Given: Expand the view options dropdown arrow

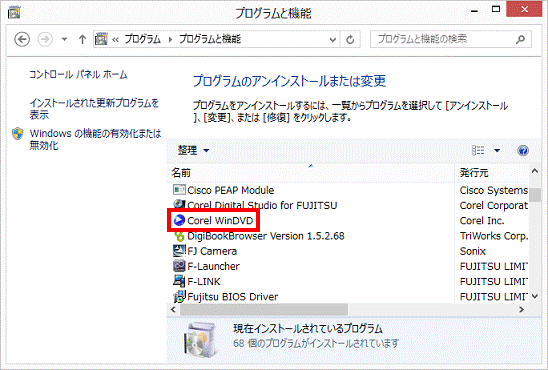Looking at the screenshot, I should (x=497, y=151).
